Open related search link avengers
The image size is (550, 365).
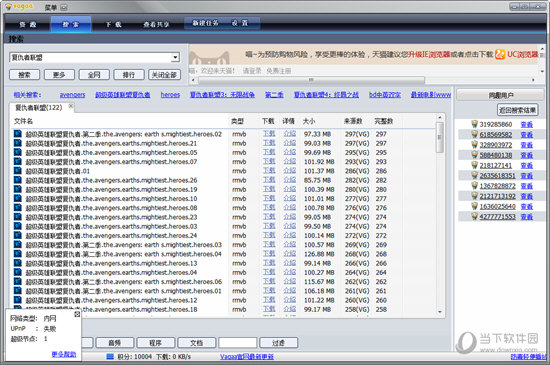72,95
